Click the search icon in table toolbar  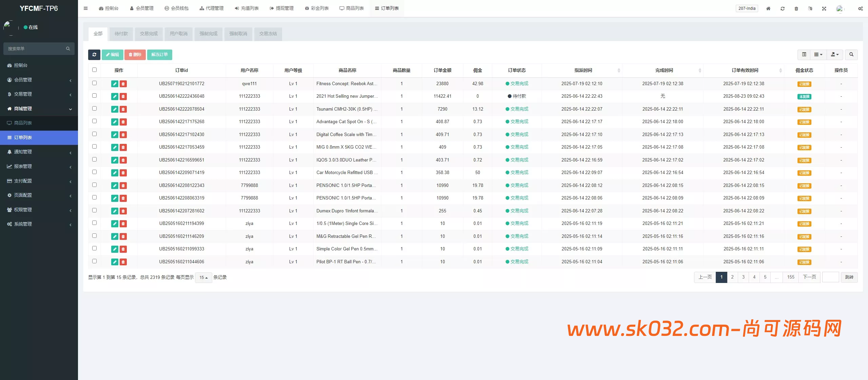click(x=851, y=55)
